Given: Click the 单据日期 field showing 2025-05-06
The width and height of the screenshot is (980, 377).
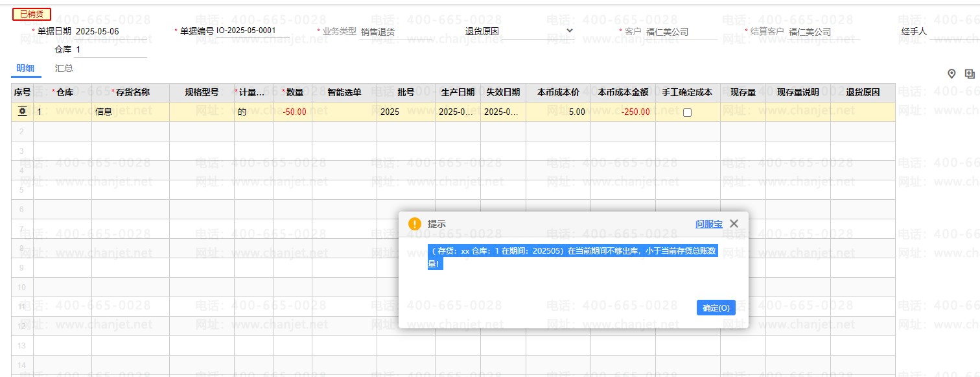Looking at the screenshot, I should click(110, 31).
